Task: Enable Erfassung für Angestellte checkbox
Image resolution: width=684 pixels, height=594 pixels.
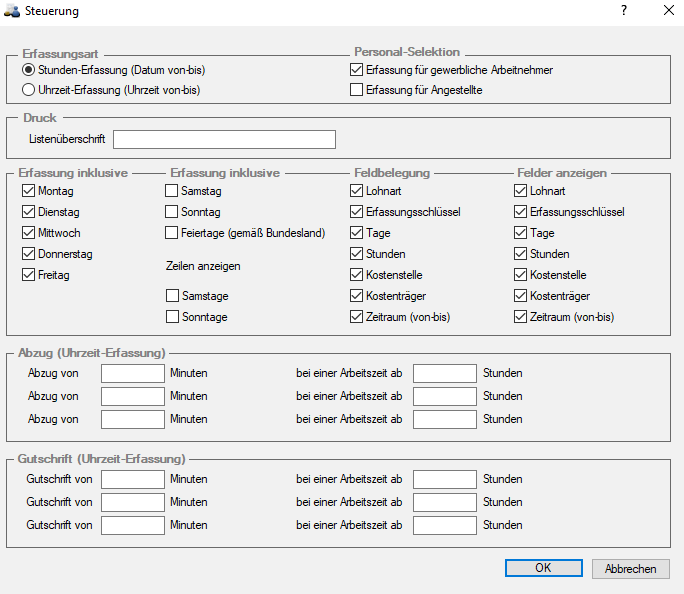Action: (x=356, y=90)
